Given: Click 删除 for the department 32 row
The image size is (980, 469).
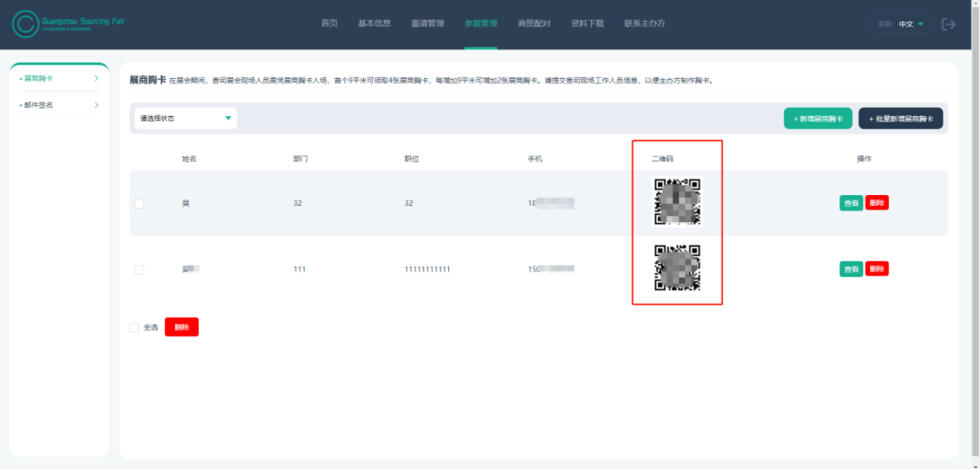Looking at the screenshot, I should pyautogui.click(x=877, y=203).
